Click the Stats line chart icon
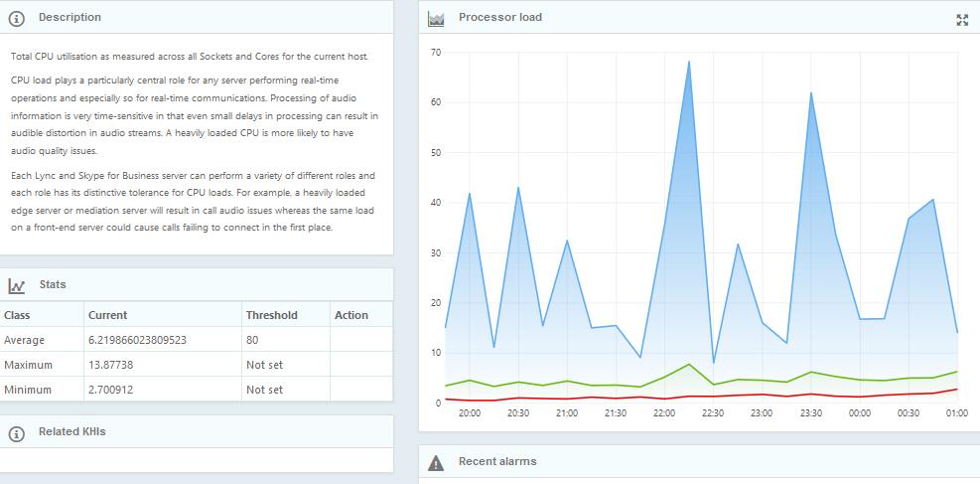This screenshot has width=980, height=484. (16, 285)
